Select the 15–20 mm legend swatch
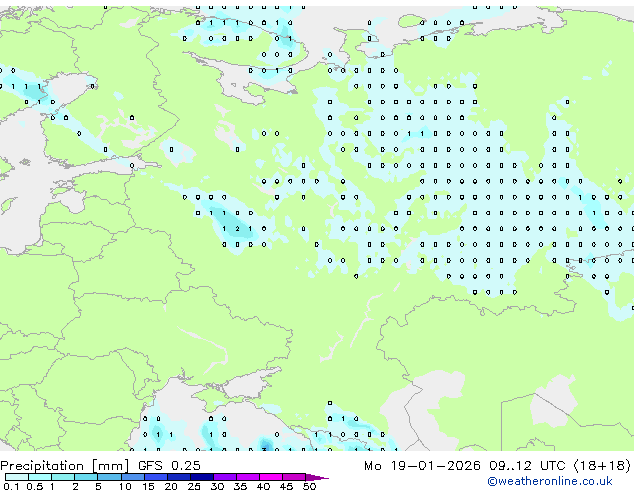 click(156, 477)
